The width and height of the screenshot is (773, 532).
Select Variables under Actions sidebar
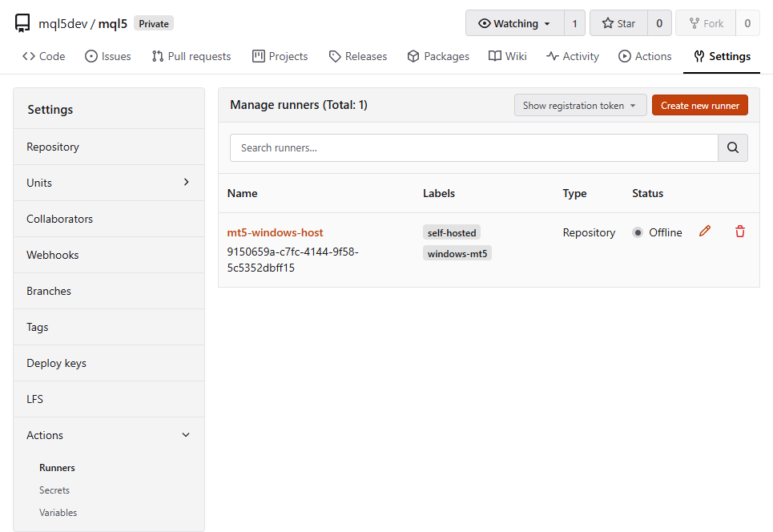pos(58,512)
